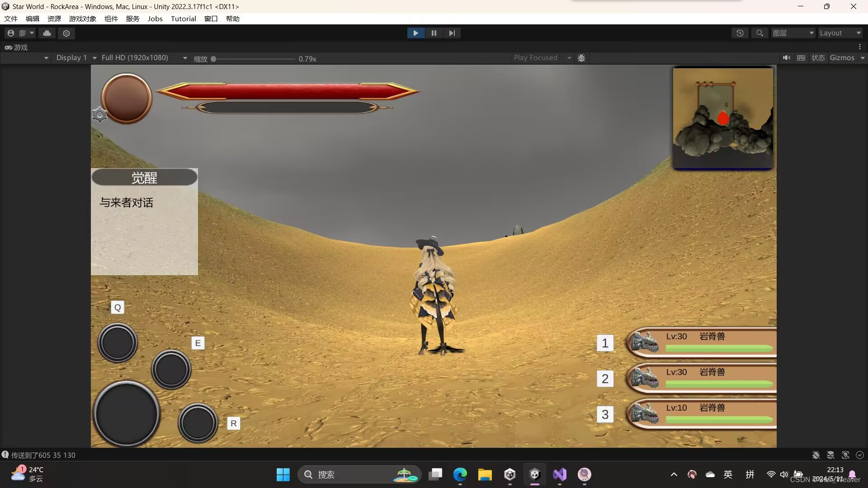This screenshot has height=488, width=868.
Task: Click the auto-generate lighting icon in status bar
Action: pyautogui.click(x=845, y=455)
